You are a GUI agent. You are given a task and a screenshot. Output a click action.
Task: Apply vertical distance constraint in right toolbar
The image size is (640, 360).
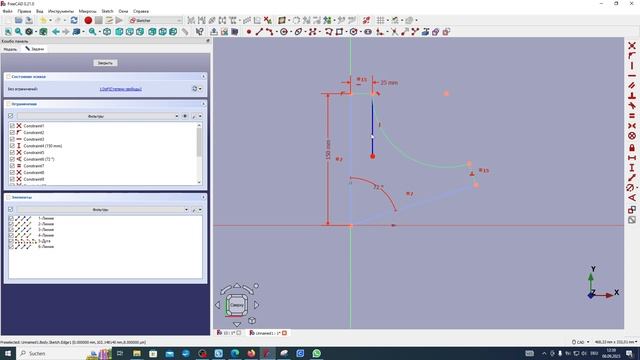[632, 167]
